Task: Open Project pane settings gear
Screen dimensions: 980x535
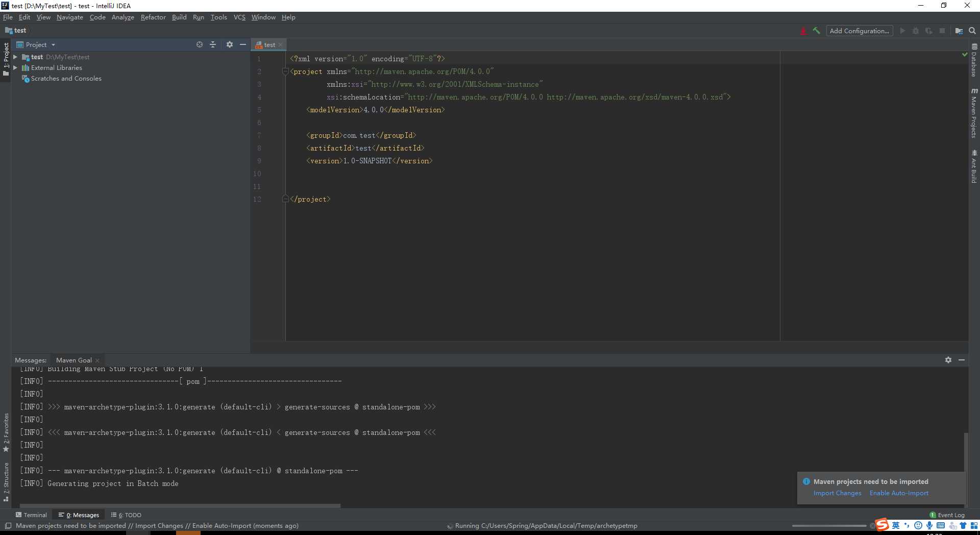Action: 230,44
